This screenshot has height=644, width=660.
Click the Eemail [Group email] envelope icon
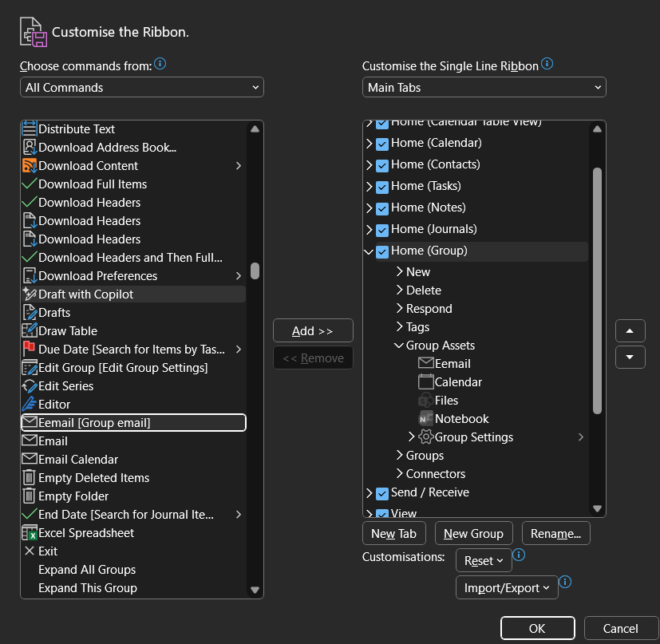coord(29,422)
